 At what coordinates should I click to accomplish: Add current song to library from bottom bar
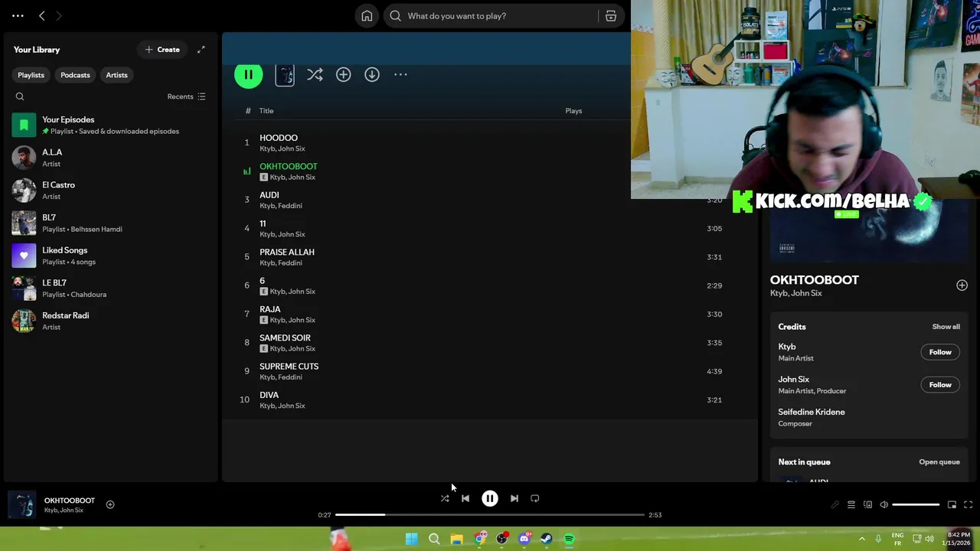coord(110,504)
